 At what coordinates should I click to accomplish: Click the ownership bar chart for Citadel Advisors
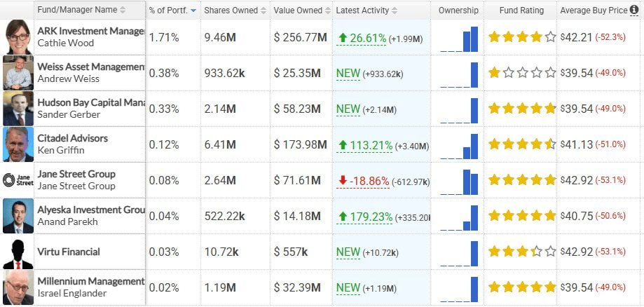click(459, 144)
